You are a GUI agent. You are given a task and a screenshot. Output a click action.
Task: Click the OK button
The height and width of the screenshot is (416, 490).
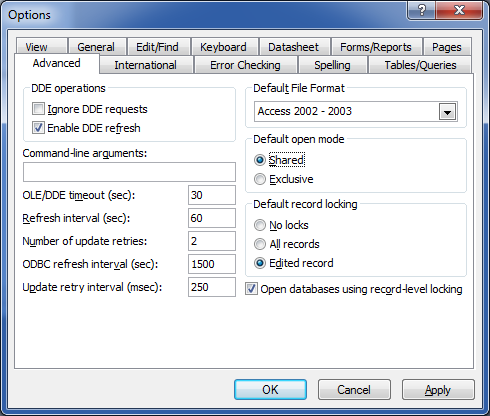tap(270, 389)
